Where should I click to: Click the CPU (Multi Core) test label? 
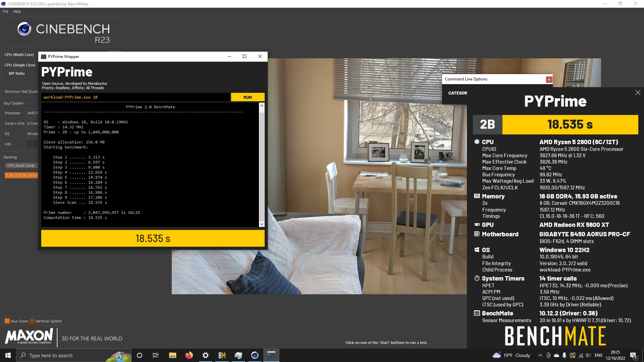click(19, 55)
